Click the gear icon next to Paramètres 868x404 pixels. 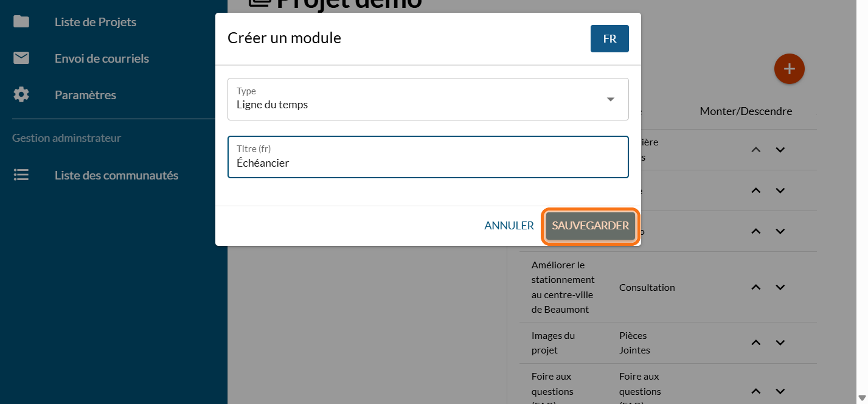tap(21, 95)
